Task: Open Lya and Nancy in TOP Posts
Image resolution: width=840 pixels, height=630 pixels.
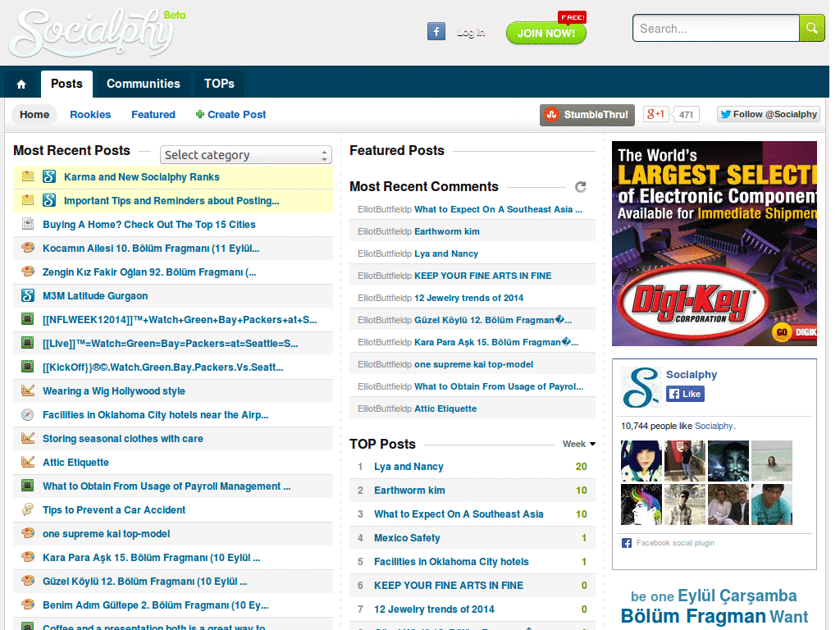Action: pos(409,466)
